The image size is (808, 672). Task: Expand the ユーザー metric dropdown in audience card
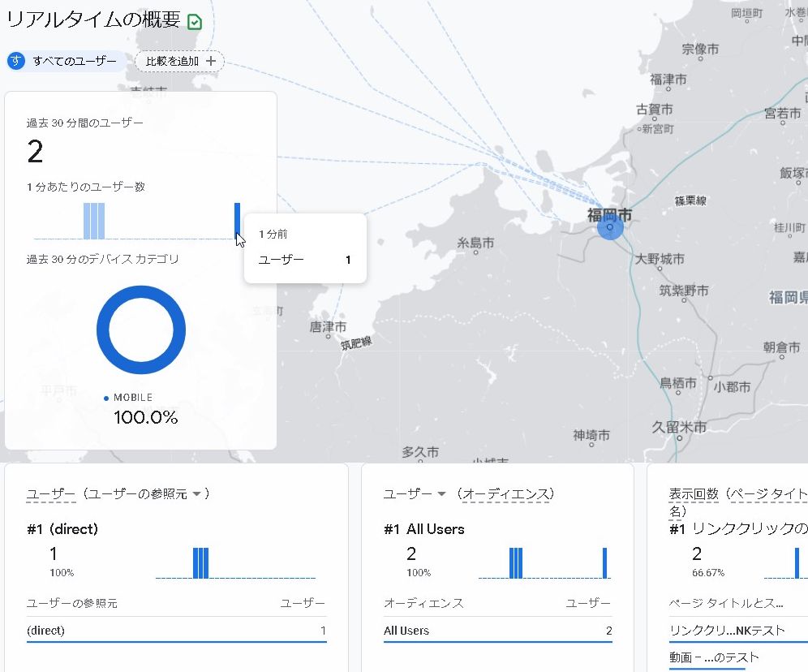[x=442, y=493]
